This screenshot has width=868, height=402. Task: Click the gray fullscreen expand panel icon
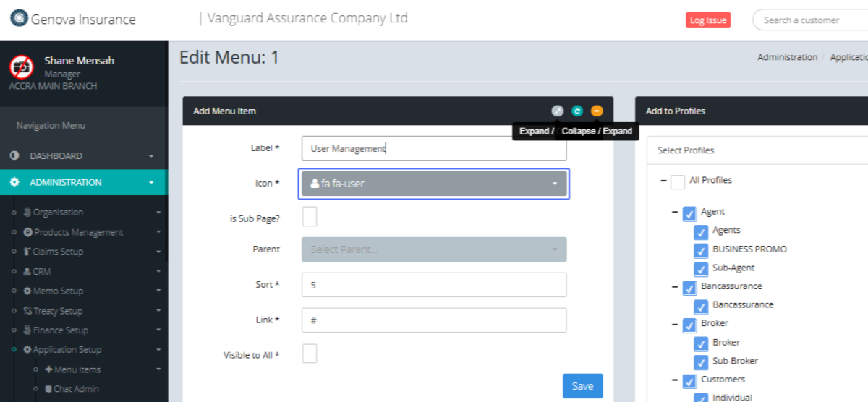[557, 111]
